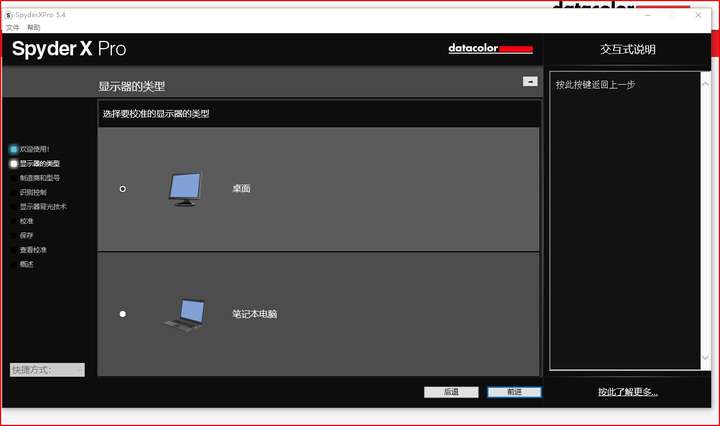Image resolution: width=720 pixels, height=426 pixels.
Task: Go to the 校准 step in sidebar
Action: [x=27, y=221]
